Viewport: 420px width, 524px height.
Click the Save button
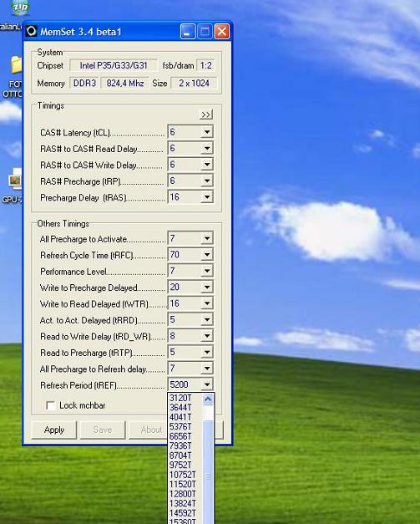pos(103,430)
